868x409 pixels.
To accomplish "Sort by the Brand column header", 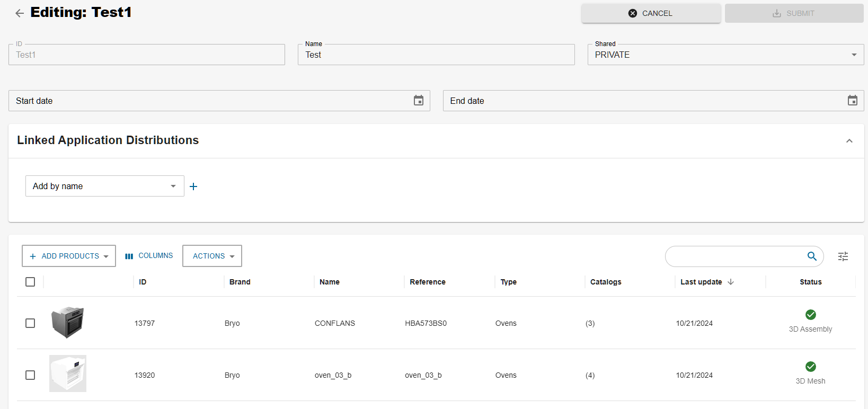I will [240, 282].
